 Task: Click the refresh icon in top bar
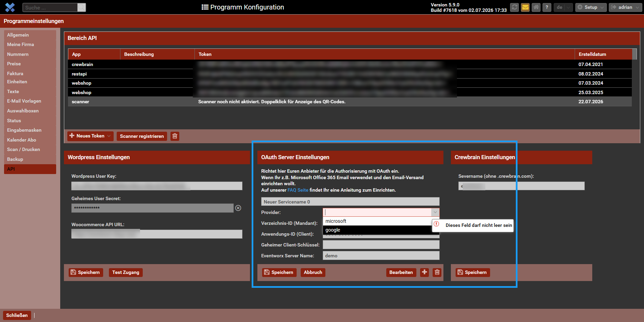click(514, 7)
